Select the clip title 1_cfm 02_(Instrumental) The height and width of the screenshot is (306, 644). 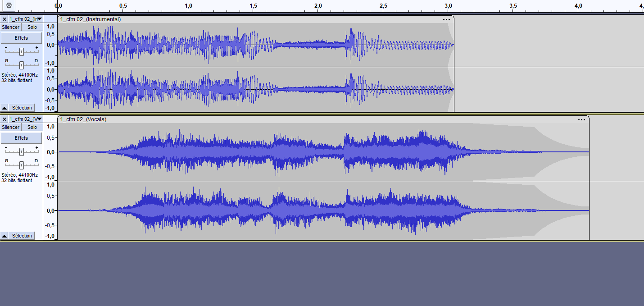tap(91, 19)
